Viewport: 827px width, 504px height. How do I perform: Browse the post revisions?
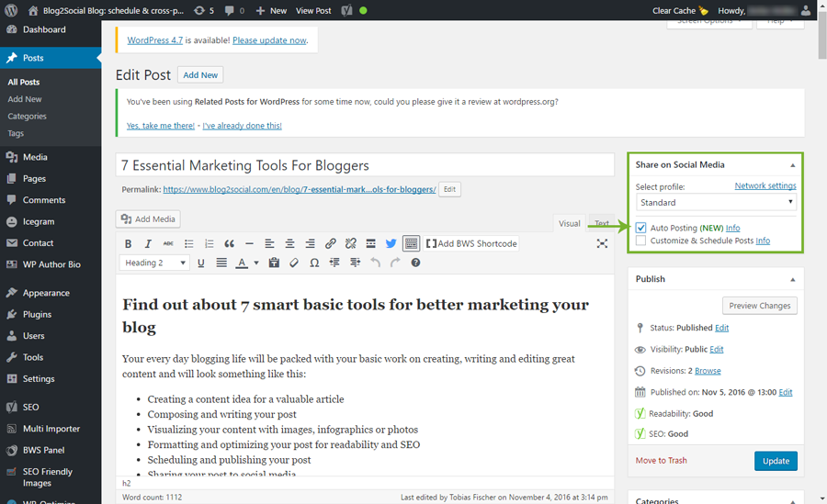[x=708, y=371]
